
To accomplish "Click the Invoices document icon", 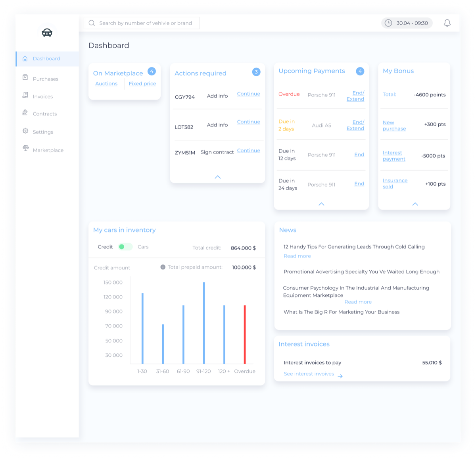I will tap(25, 95).
